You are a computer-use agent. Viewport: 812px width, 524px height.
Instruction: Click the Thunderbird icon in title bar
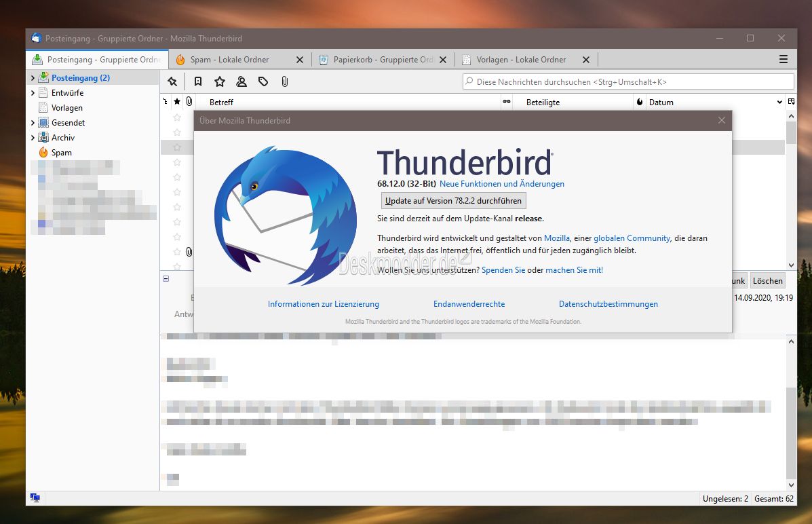coord(36,38)
